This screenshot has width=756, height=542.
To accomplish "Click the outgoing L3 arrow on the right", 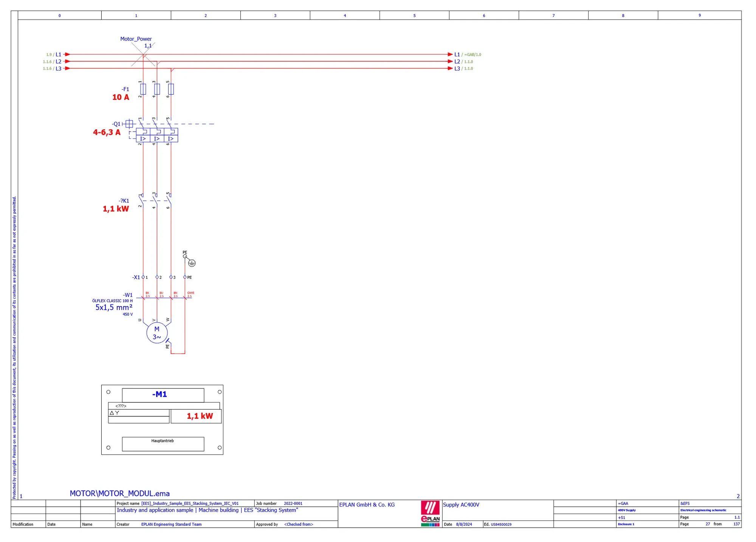I will click(x=450, y=68).
